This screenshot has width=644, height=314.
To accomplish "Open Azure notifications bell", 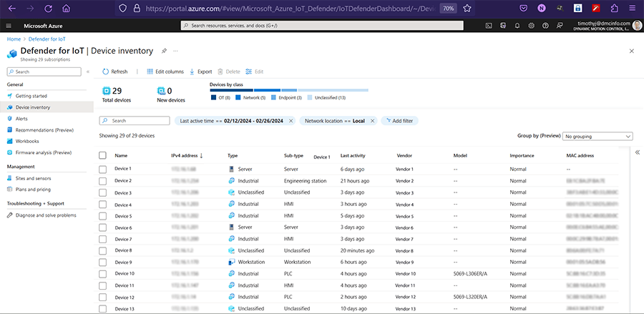I will point(517,26).
